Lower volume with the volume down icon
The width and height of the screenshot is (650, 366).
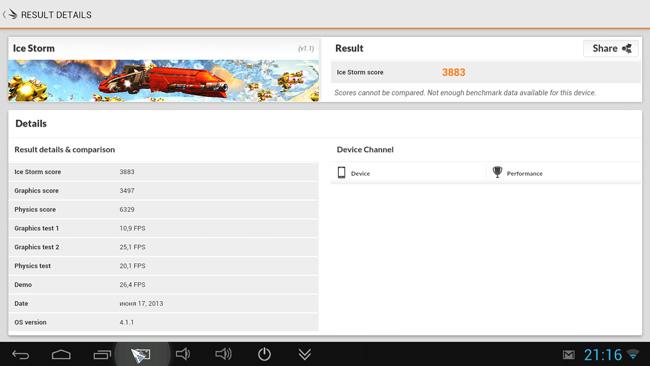coord(183,354)
